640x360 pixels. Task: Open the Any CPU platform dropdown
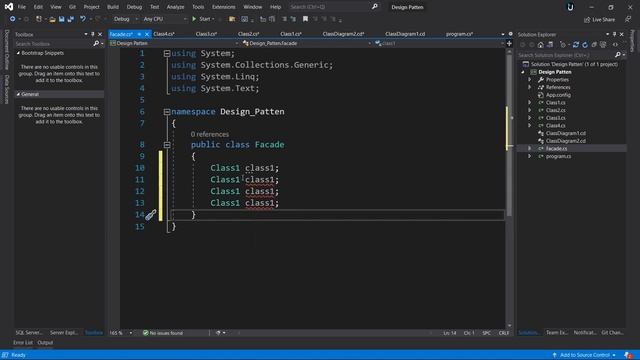click(164, 19)
